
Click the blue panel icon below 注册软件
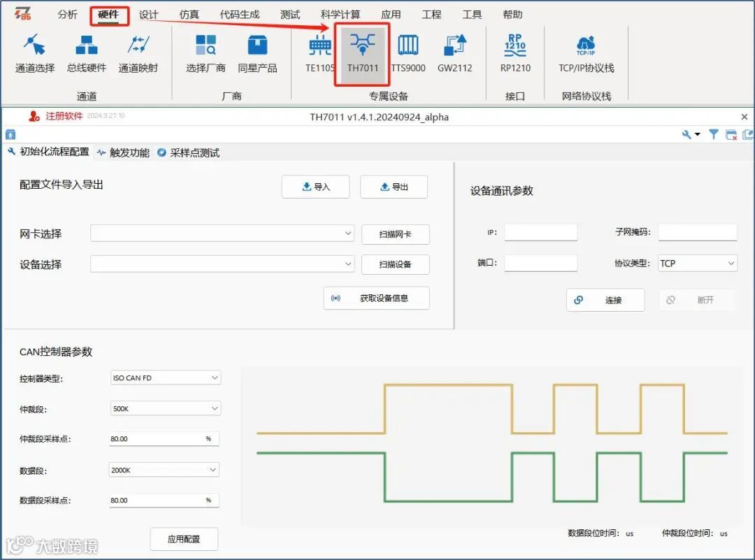tap(10, 135)
